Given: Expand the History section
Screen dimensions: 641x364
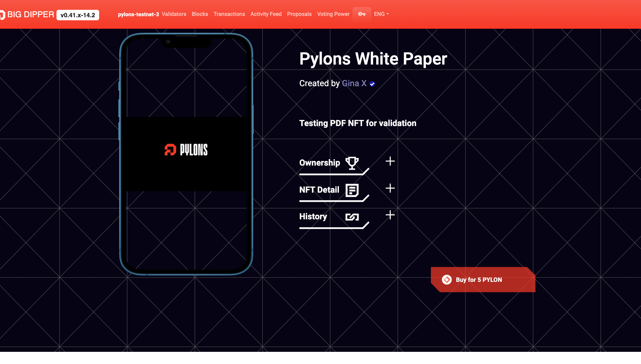Looking at the screenshot, I should 390,215.
